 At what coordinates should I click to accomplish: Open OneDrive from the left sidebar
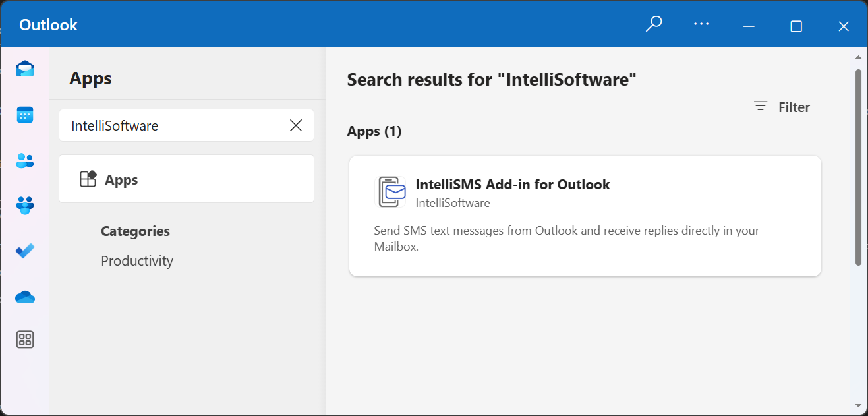coord(24,297)
